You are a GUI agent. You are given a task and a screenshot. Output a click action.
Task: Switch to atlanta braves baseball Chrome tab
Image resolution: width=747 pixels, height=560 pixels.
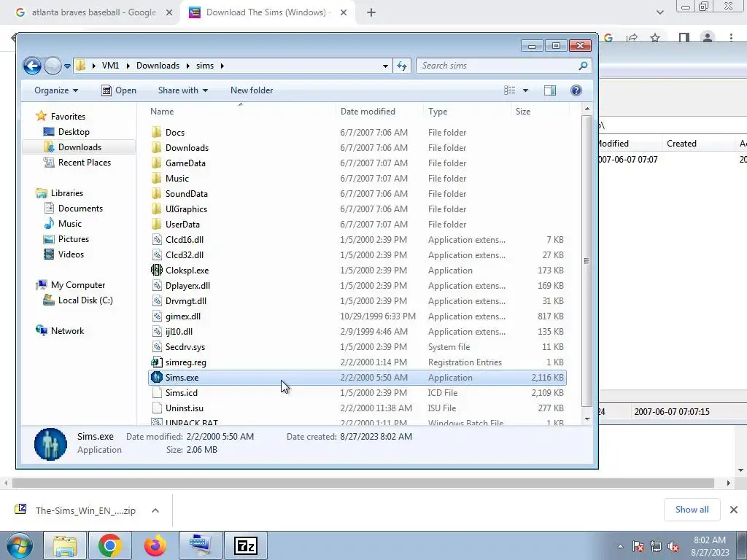(94, 12)
